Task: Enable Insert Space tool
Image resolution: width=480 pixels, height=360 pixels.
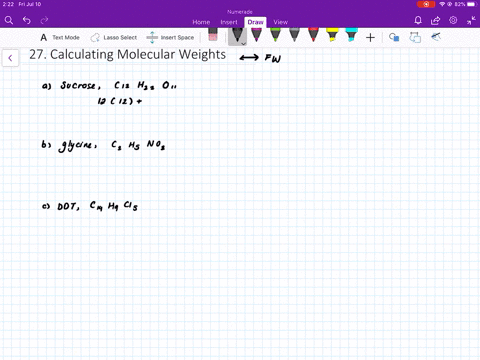Action: click(170, 37)
